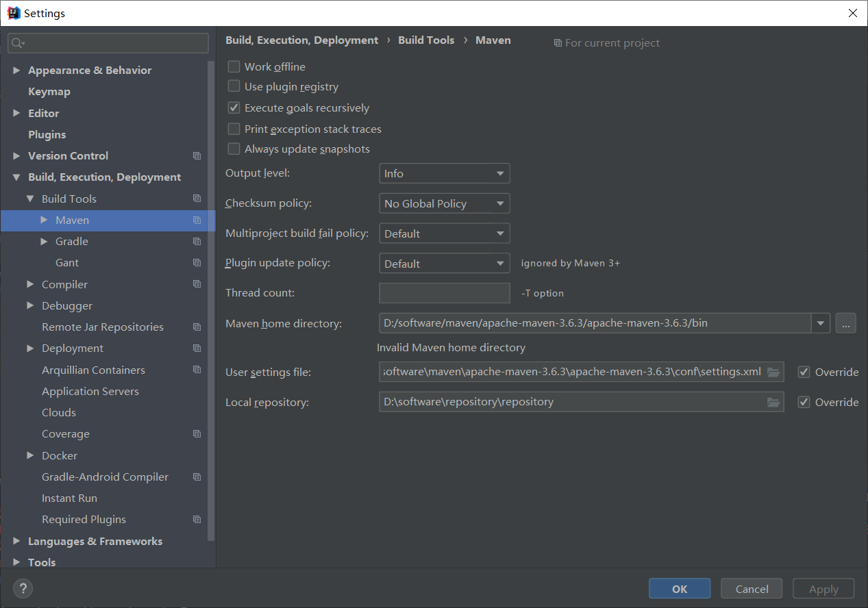Select Gant under Build Tools
Screen dimensions: 868x608
click(x=67, y=263)
